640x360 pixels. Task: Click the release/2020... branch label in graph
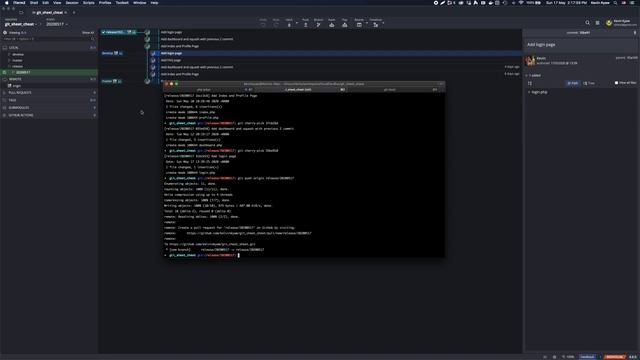coord(119,32)
